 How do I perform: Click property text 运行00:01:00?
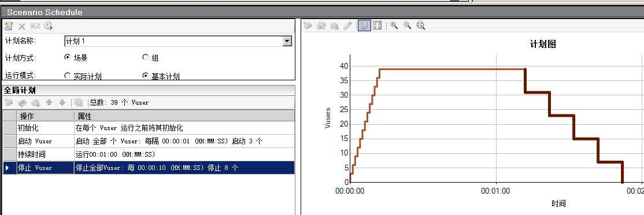coord(115,154)
